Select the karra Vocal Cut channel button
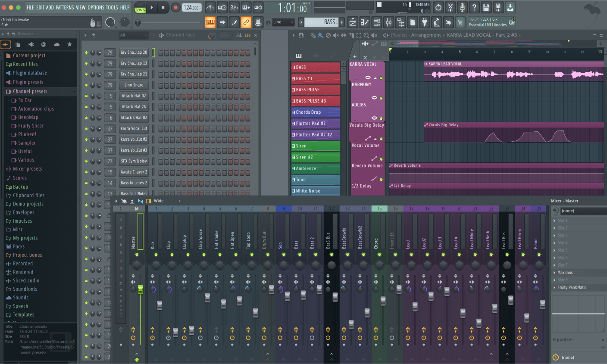607x364 pixels. click(134, 129)
